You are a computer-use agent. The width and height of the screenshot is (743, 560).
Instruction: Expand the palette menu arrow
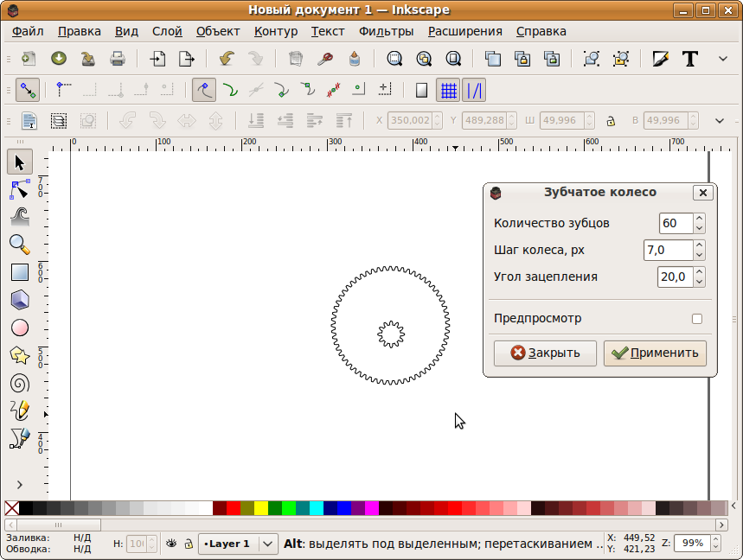pos(734,506)
